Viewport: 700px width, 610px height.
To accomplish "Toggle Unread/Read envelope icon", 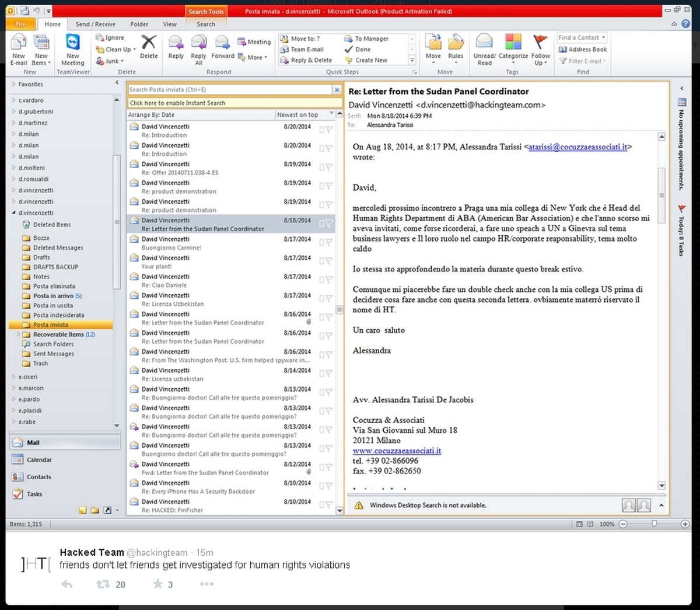I will (x=484, y=41).
